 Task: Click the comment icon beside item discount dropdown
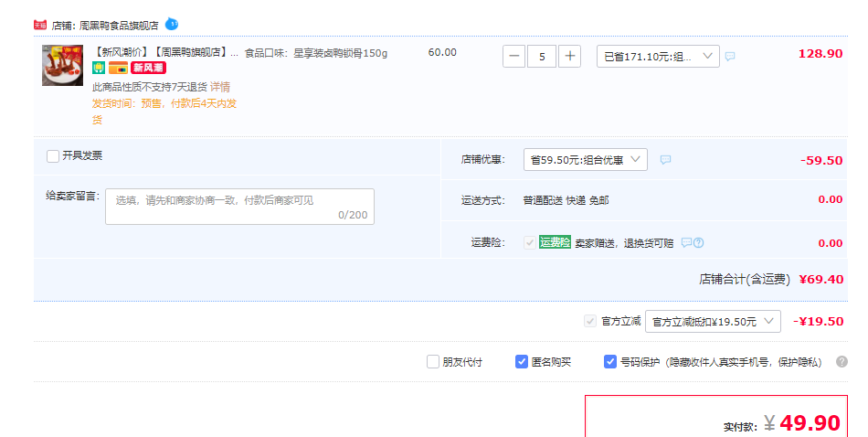[x=730, y=57]
